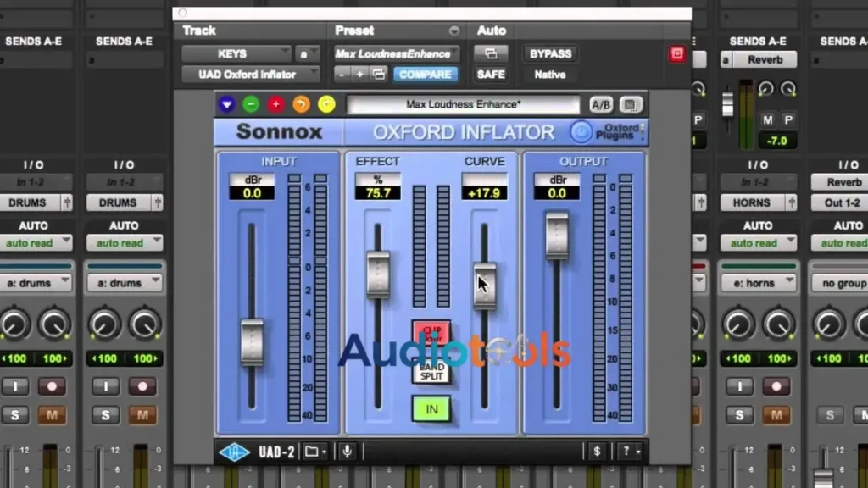Click the left pan knob on horns channel
Image resolution: width=868 pixels, height=488 pixels.
pyautogui.click(x=738, y=324)
